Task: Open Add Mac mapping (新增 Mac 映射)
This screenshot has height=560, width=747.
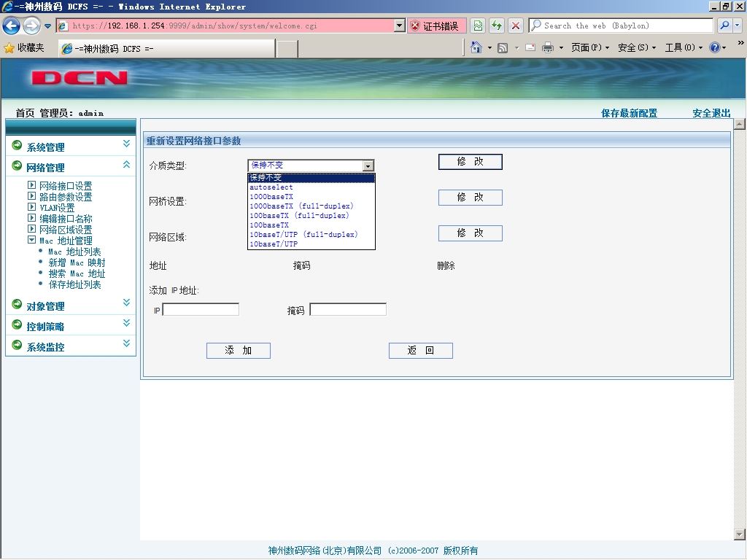Action: click(77, 262)
